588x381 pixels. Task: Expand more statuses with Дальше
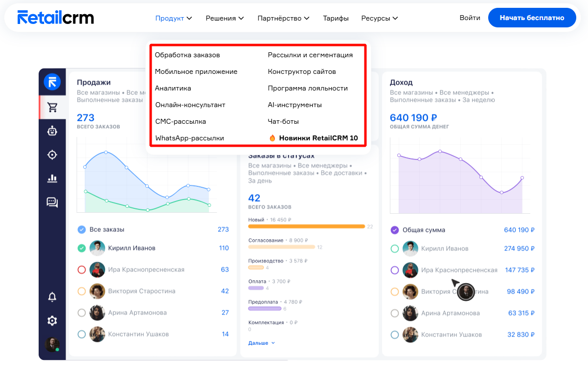[262, 343]
